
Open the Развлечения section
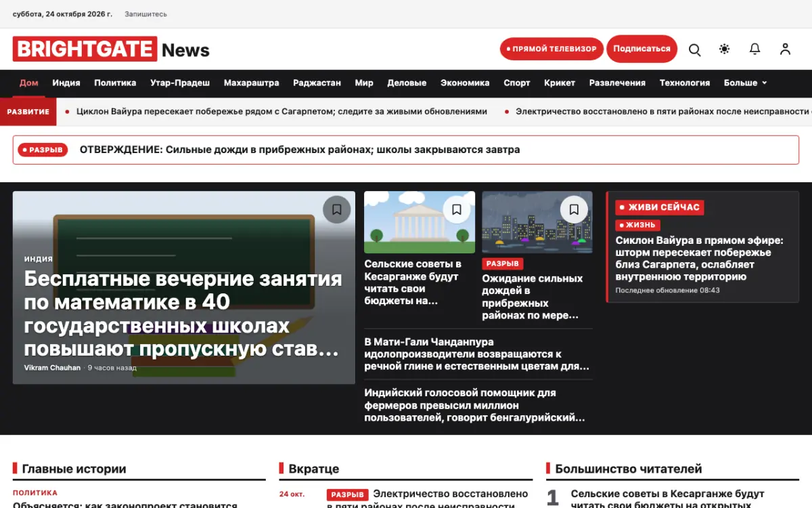617,83
